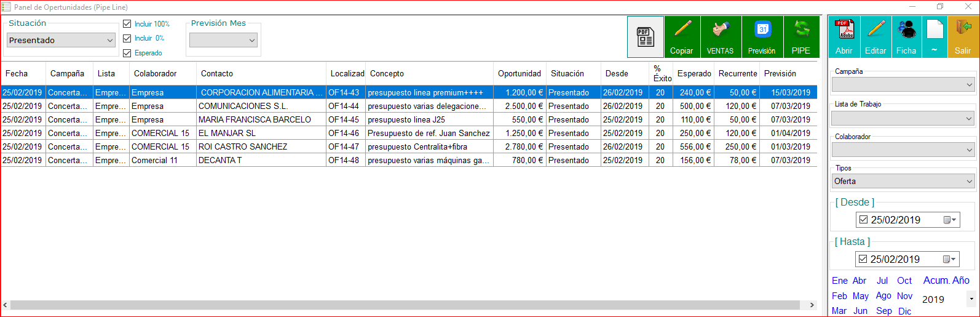
Task: Sort by the Previsión column header
Action: pos(788,73)
